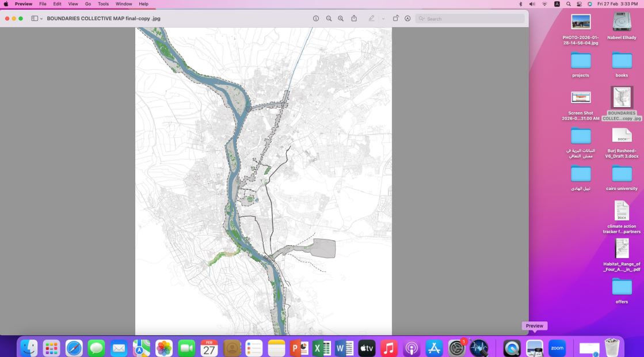
Task: Open the Apple menu
Action: click(x=6, y=3)
